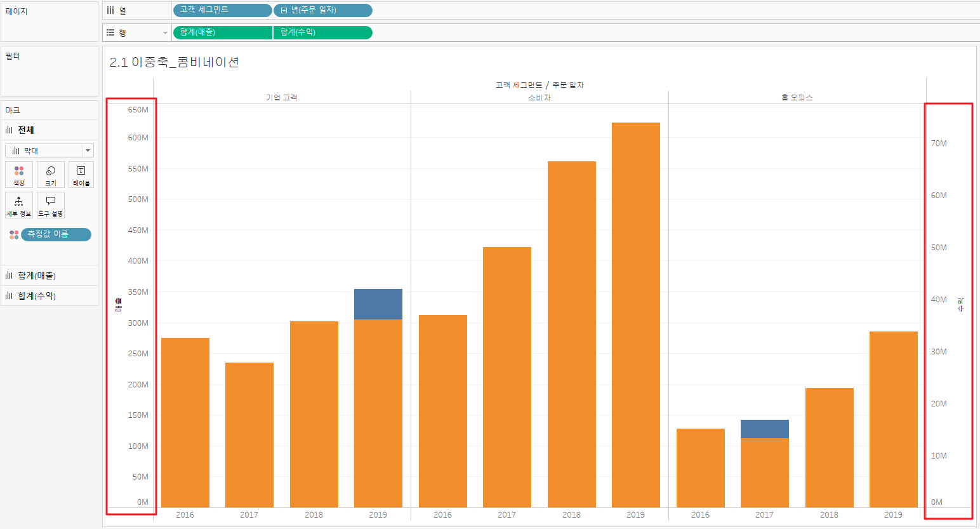
Task: Open the 크기 (Size) marks card button
Action: tap(51, 175)
